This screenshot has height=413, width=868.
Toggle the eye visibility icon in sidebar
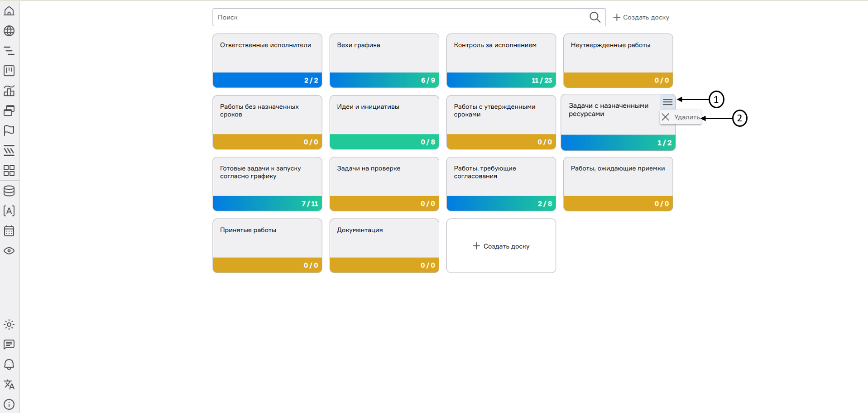[9, 251]
